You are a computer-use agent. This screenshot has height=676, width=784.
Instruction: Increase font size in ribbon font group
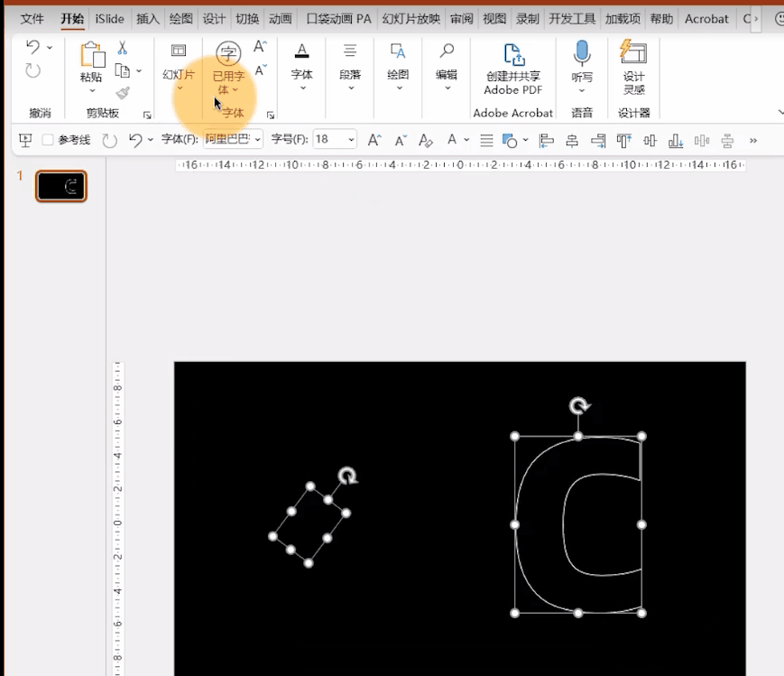click(260, 47)
